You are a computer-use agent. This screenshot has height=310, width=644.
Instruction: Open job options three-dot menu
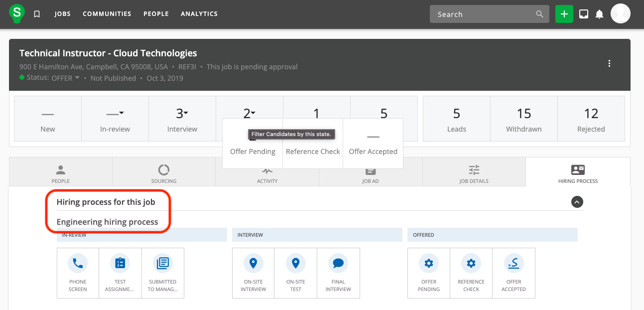(x=609, y=63)
